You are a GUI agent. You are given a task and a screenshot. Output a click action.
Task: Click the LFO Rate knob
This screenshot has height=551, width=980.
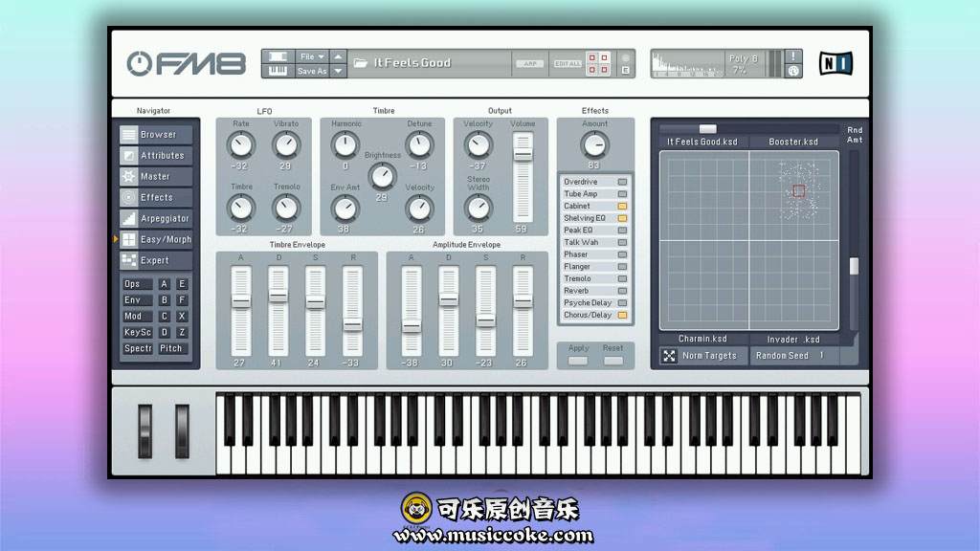[x=240, y=145]
